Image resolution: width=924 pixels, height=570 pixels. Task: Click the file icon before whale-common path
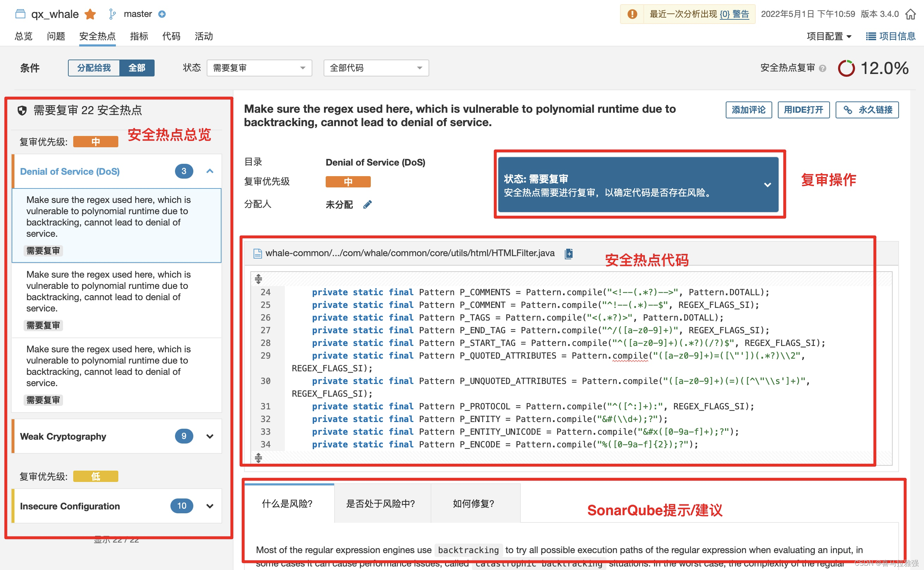click(x=257, y=253)
